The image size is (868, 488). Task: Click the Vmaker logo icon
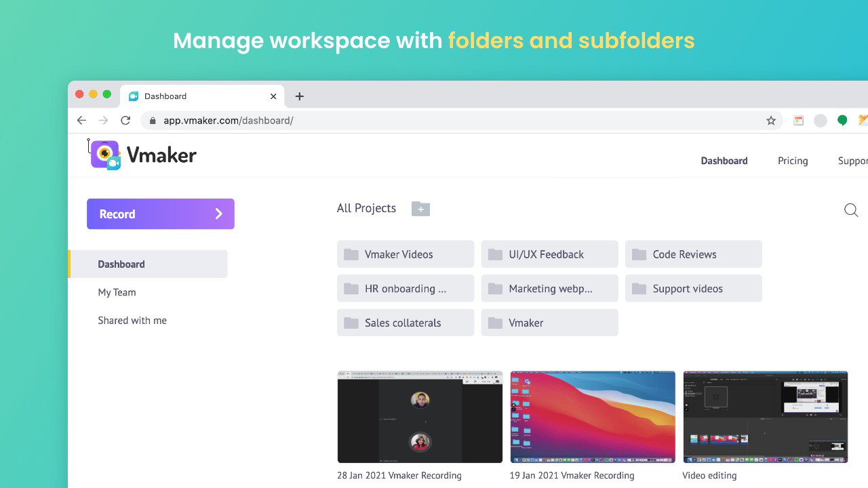click(x=105, y=155)
